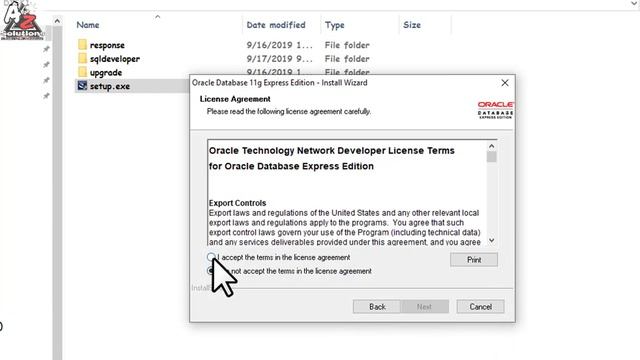The width and height of the screenshot is (640, 360).
Task: Click the Oracle Database logo in wizard
Action: click(x=496, y=110)
